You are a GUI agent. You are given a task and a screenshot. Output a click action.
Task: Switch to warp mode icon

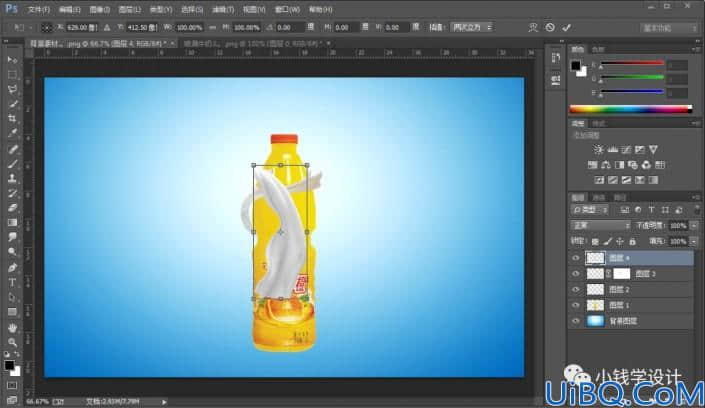click(533, 27)
